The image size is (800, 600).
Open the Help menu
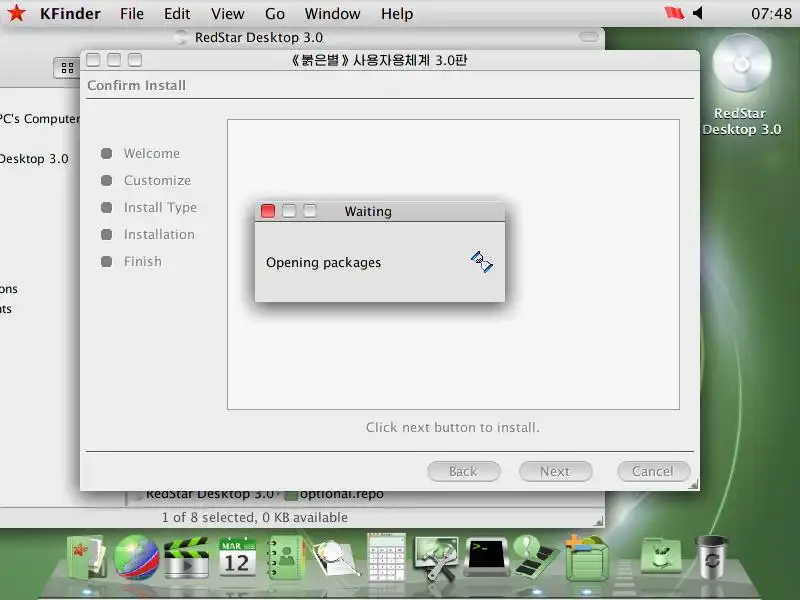click(x=397, y=14)
